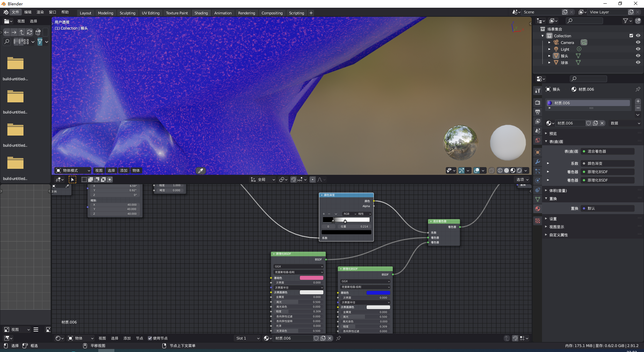Switch viewport to Rendered shading mode
This screenshot has height=352, width=644.
click(519, 170)
